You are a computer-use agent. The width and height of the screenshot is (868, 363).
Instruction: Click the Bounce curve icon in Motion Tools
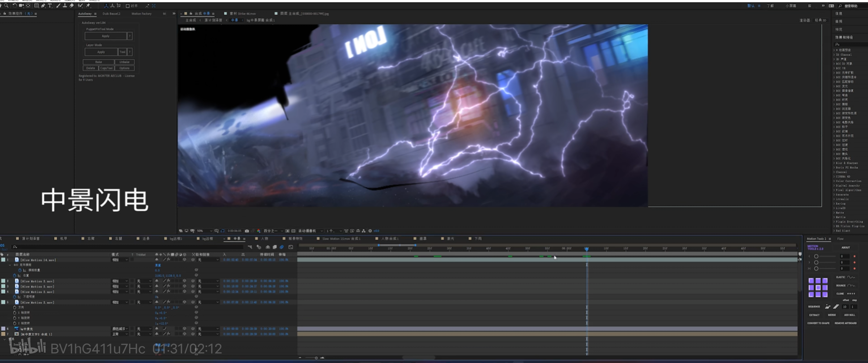(x=851, y=285)
